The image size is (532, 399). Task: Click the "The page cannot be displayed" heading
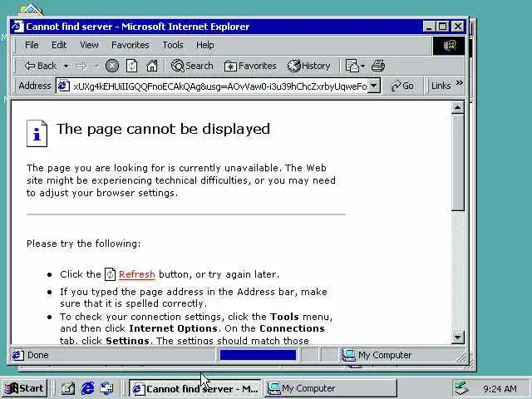[x=163, y=129]
